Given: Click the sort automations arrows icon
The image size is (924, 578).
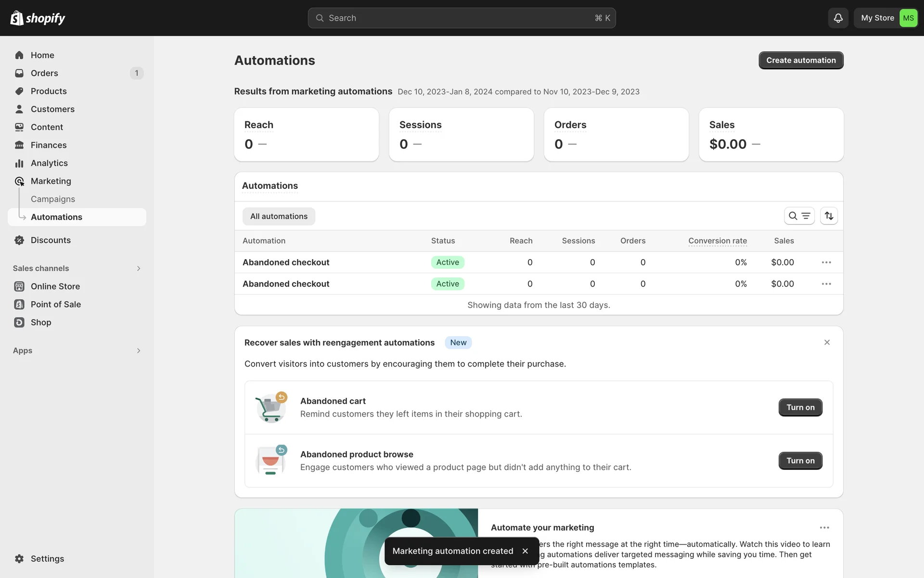Looking at the screenshot, I should click(829, 216).
